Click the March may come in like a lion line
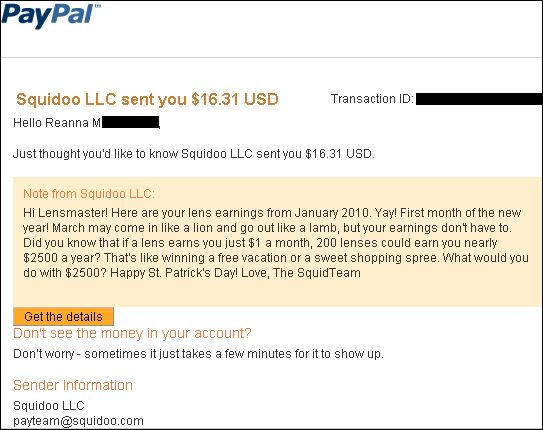 pos(267,228)
